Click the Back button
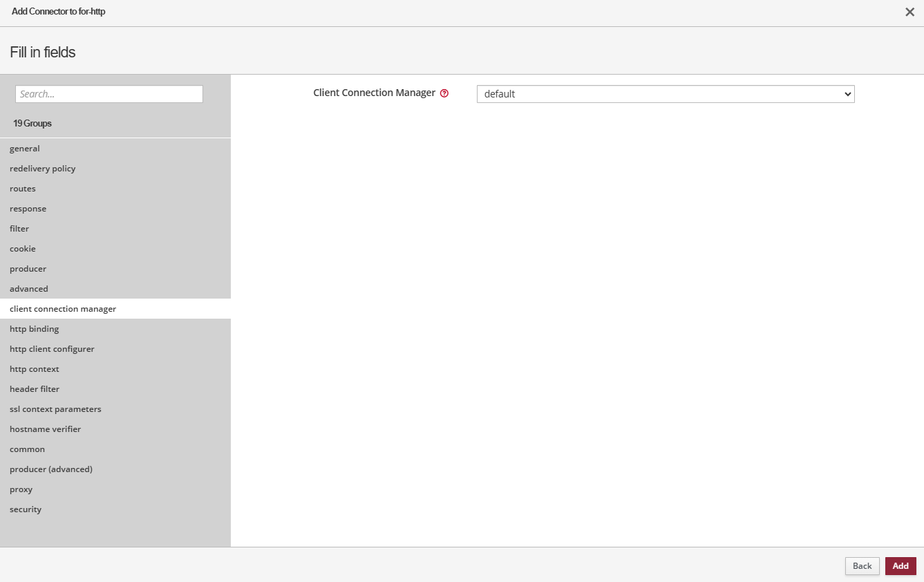924x582 pixels. (x=862, y=566)
